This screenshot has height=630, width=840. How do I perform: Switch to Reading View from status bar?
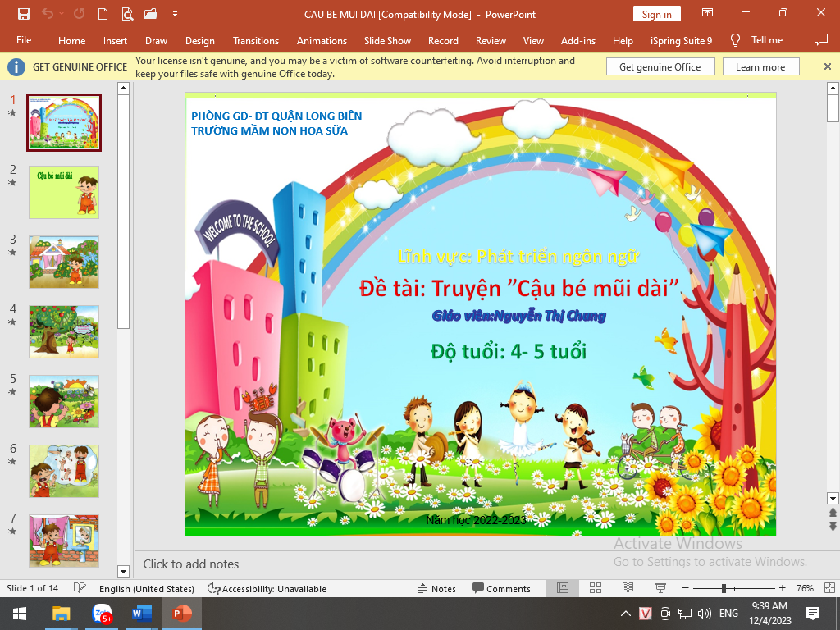click(628, 588)
